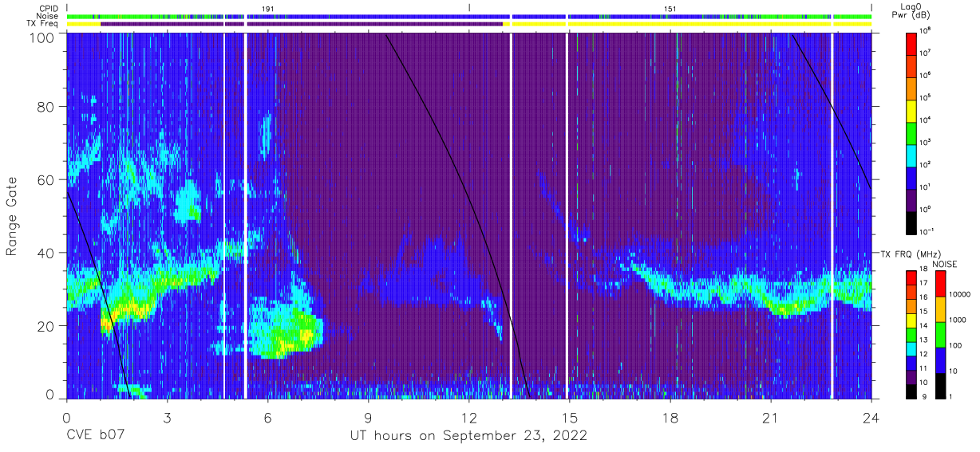Click the 'Range Gate' y-axis title

coord(12,218)
